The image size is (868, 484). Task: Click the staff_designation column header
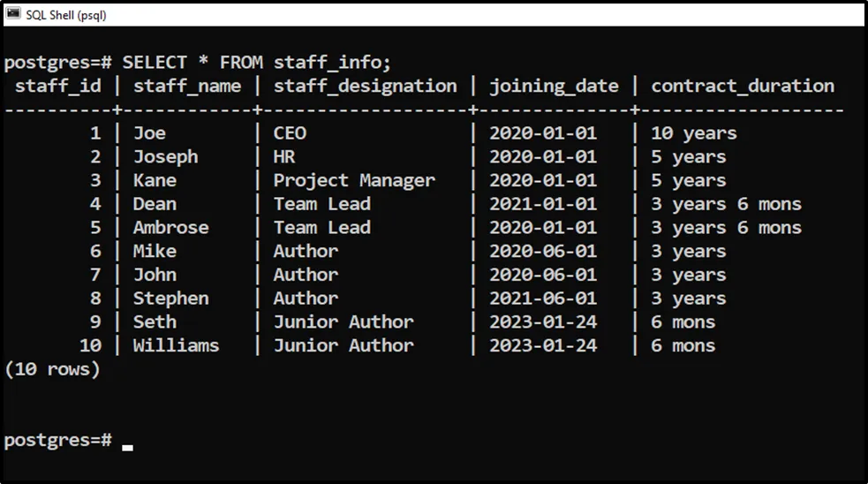pyautogui.click(x=365, y=87)
